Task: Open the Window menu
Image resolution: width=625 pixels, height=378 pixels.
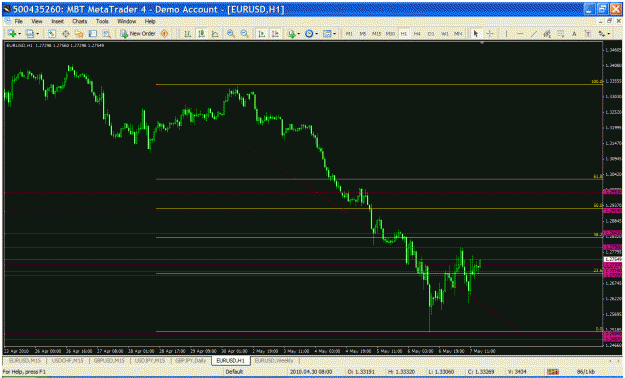Action: [x=126, y=21]
